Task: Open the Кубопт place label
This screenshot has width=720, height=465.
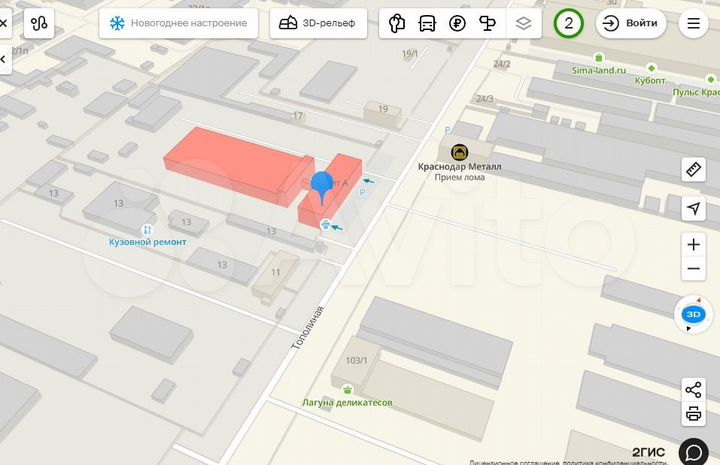Action: coord(651,80)
